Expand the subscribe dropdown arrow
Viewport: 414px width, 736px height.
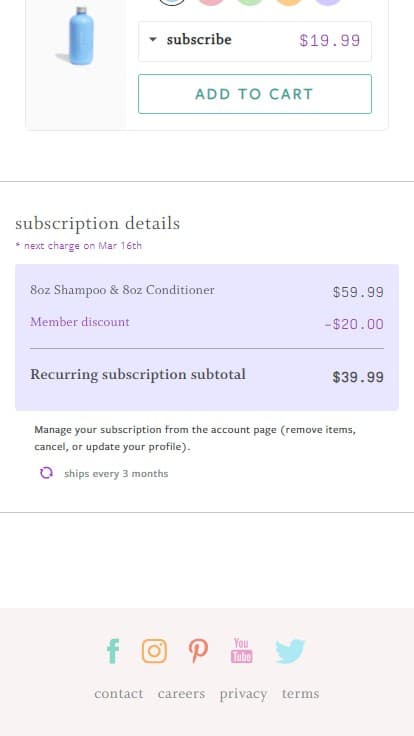point(153,40)
